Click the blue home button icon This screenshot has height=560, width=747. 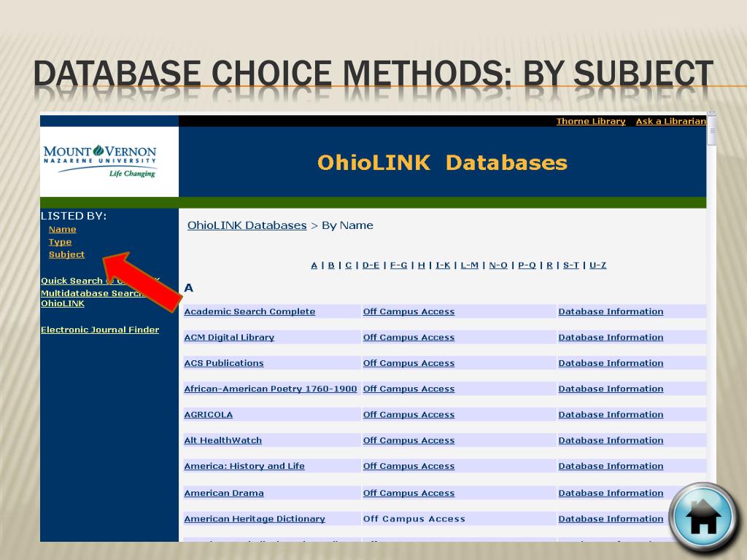[x=703, y=518]
